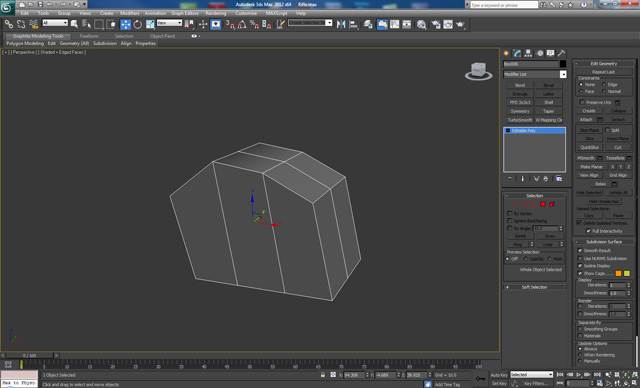Screen dimensions: 640x388
Task: Collapse the Edit Geometry rollout
Action: (x=604, y=64)
